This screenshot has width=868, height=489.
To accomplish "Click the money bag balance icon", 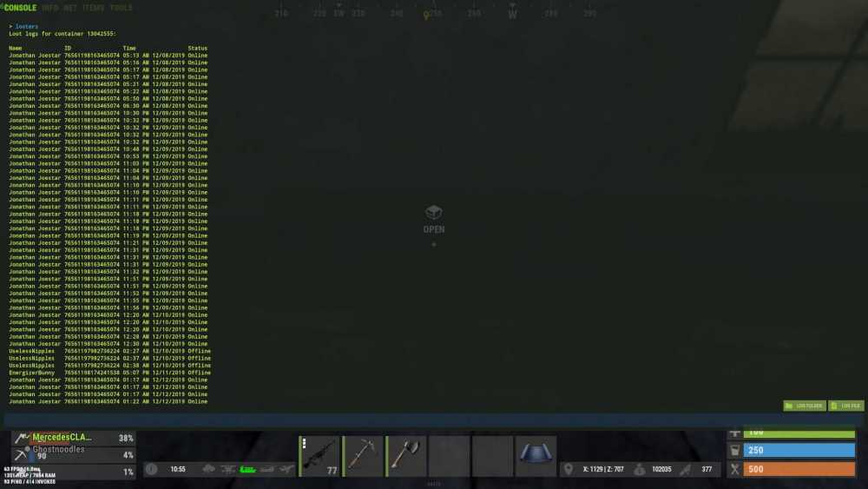I will tap(640, 469).
